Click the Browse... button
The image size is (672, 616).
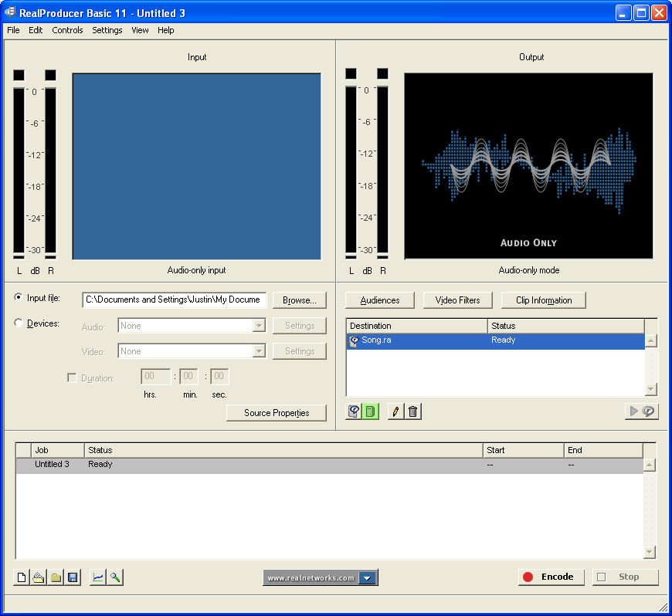[299, 300]
